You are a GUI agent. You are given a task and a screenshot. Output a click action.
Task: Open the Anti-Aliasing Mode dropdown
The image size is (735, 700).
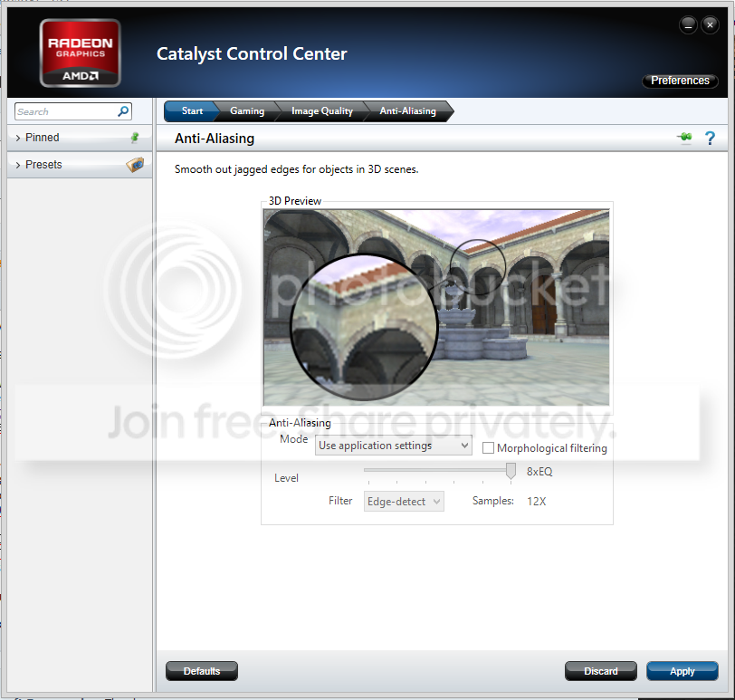393,446
